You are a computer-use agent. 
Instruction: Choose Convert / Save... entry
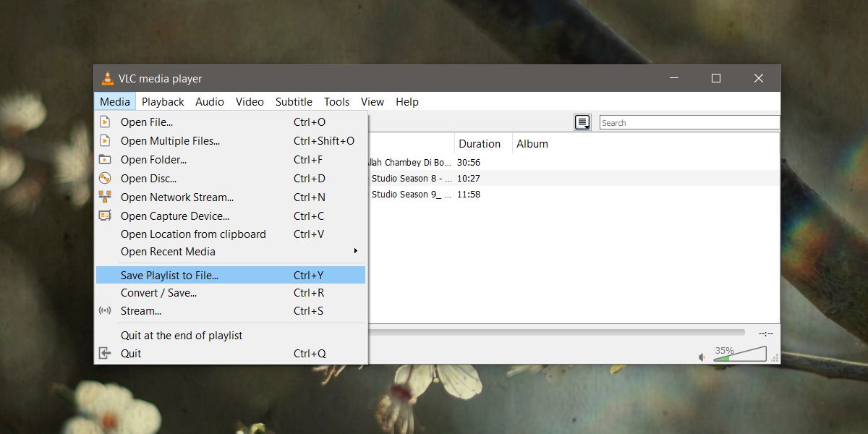coord(231,292)
